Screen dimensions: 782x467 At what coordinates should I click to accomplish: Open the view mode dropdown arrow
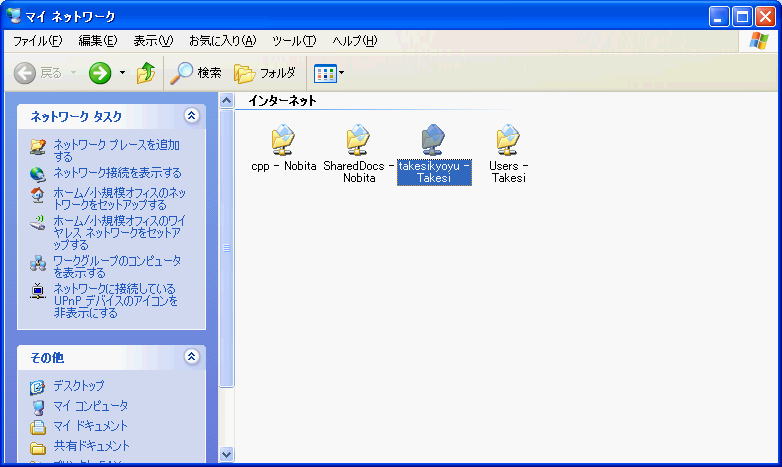click(342, 73)
